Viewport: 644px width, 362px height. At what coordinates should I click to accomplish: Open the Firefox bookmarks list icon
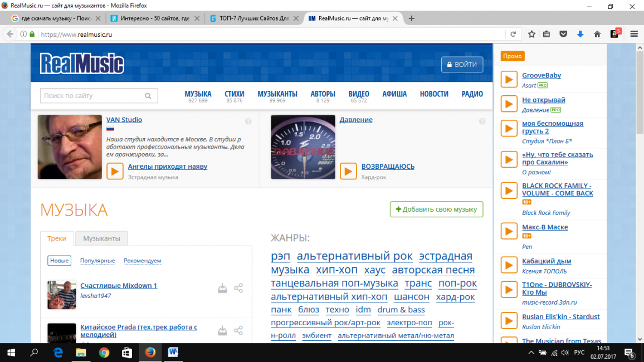tap(547, 35)
